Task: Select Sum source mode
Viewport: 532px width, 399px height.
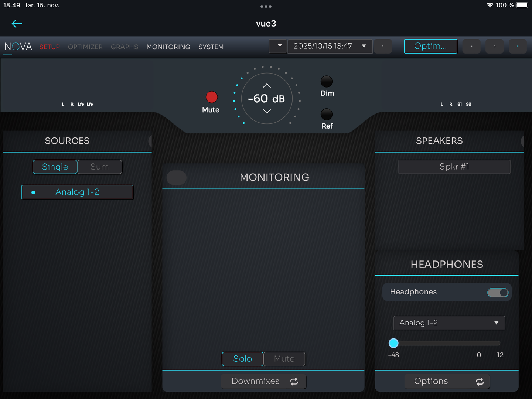Action: coord(100,167)
